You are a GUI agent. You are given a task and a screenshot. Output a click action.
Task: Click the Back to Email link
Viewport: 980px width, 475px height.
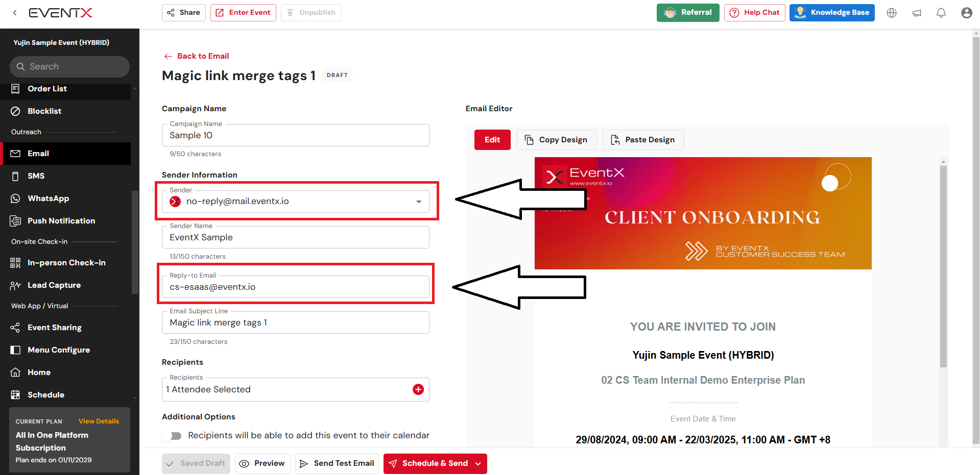point(203,56)
